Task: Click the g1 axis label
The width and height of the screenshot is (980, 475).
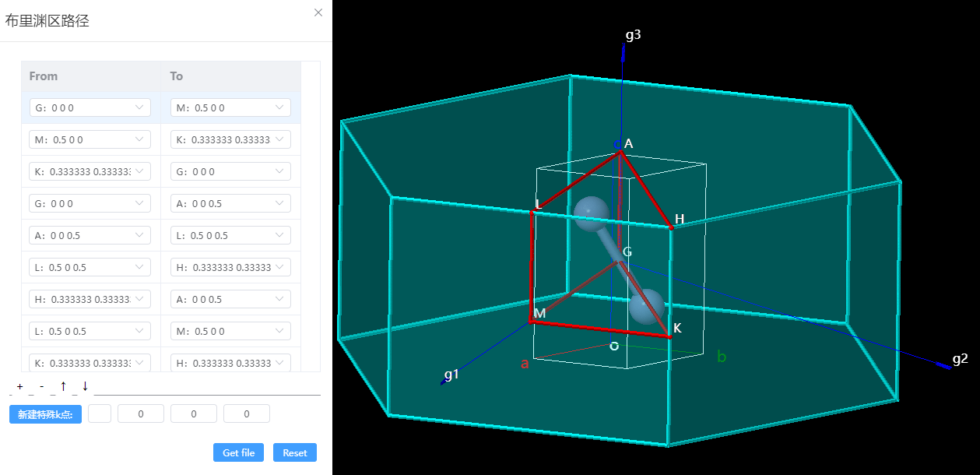Action: (x=451, y=375)
